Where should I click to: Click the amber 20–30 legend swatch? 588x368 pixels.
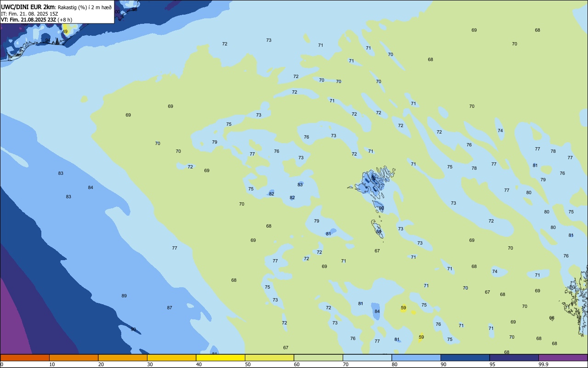point(123,357)
